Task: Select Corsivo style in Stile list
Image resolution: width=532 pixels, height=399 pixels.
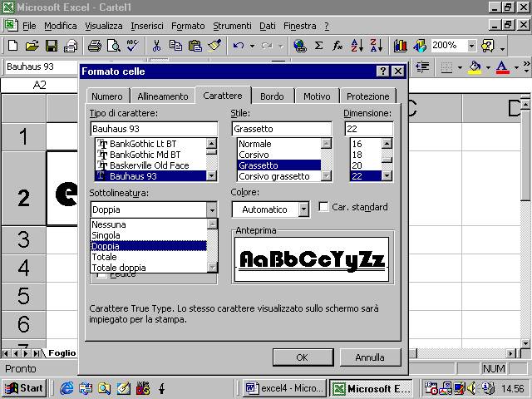Action: coord(279,155)
